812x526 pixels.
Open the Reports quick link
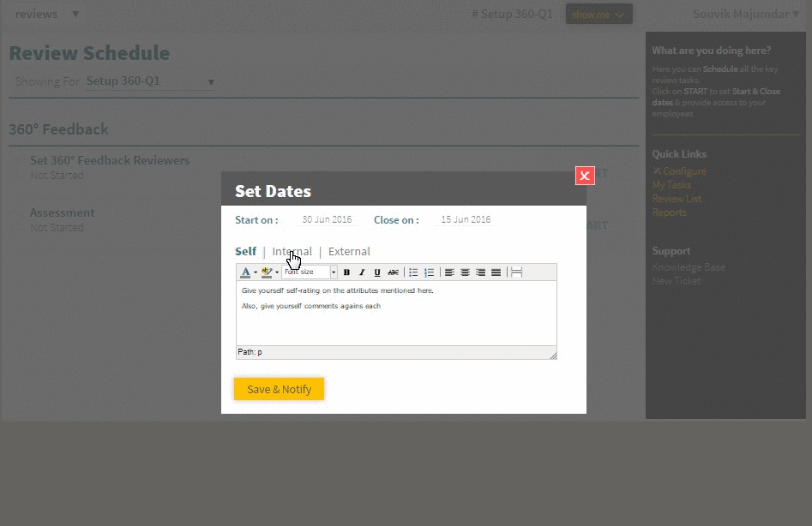pos(669,212)
